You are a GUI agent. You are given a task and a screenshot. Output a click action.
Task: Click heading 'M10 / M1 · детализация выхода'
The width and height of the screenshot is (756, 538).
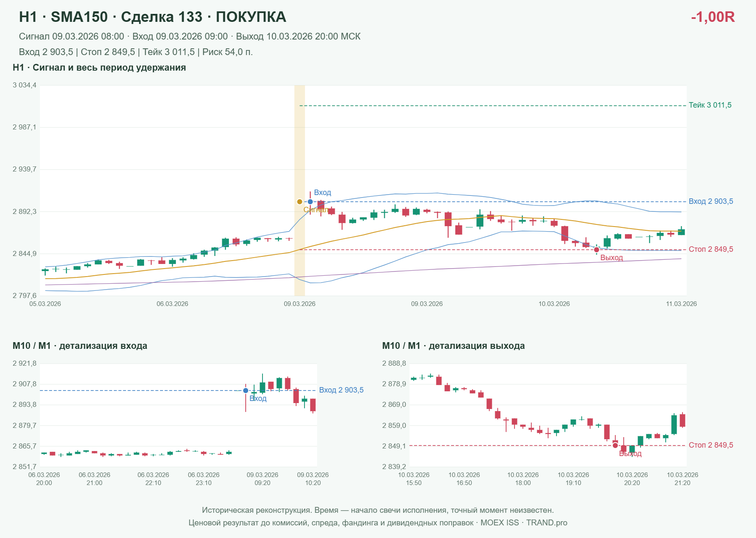pyautogui.click(x=453, y=346)
